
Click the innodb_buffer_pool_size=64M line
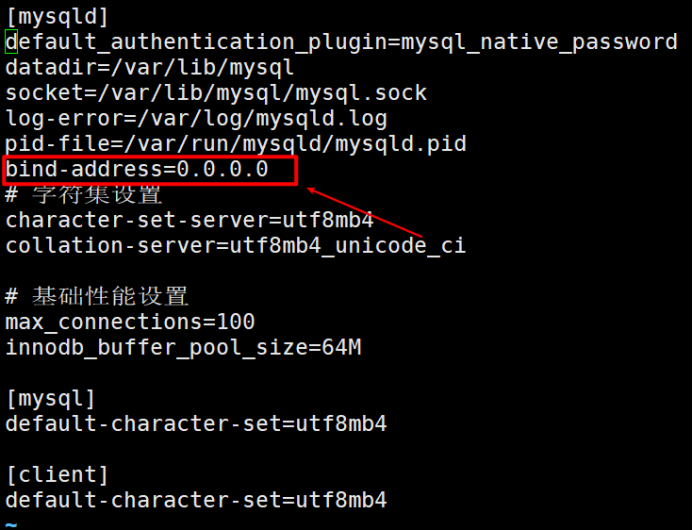tap(183, 347)
